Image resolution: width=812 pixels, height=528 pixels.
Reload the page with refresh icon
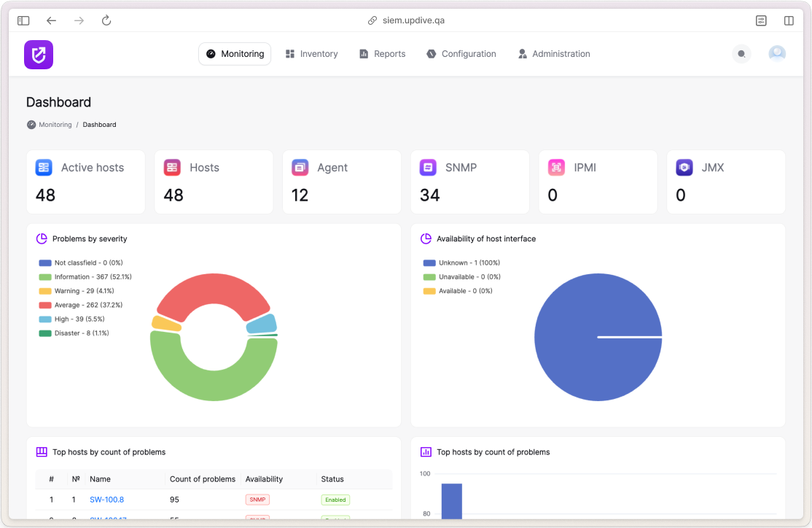(106, 20)
